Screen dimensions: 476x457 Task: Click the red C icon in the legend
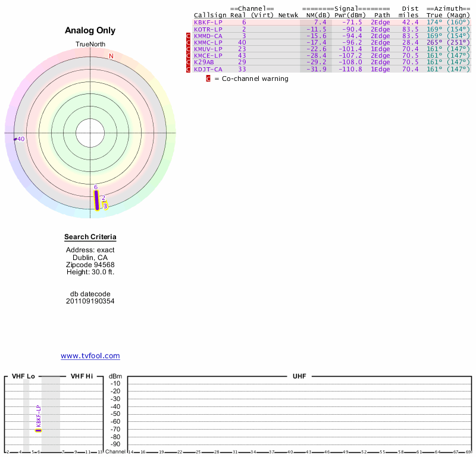coord(208,79)
